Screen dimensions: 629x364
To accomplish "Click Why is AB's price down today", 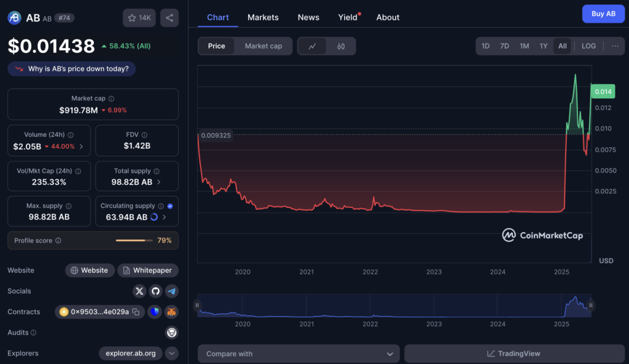I will 71,69.
